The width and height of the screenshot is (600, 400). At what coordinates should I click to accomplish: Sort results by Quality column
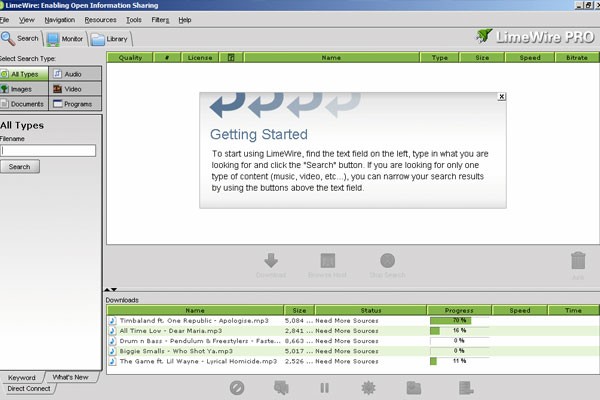coord(130,58)
